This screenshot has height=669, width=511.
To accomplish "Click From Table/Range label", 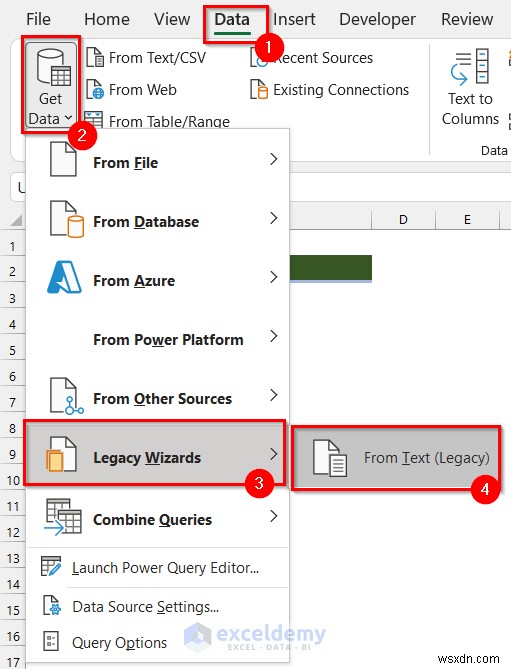I will pyautogui.click(x=169, y=121).
